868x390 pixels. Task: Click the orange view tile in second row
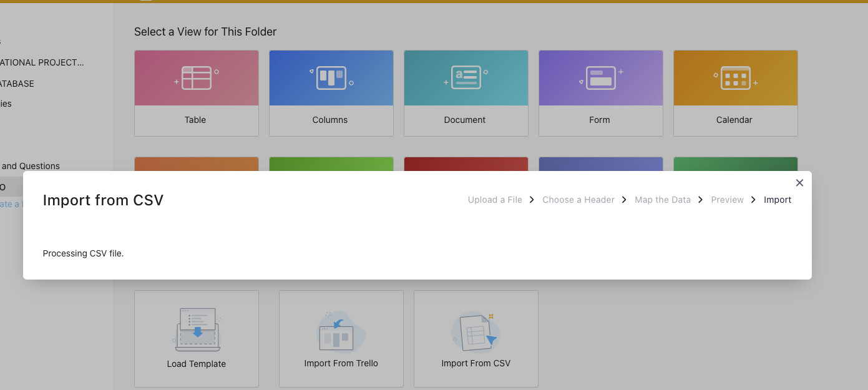pos(196,164)
